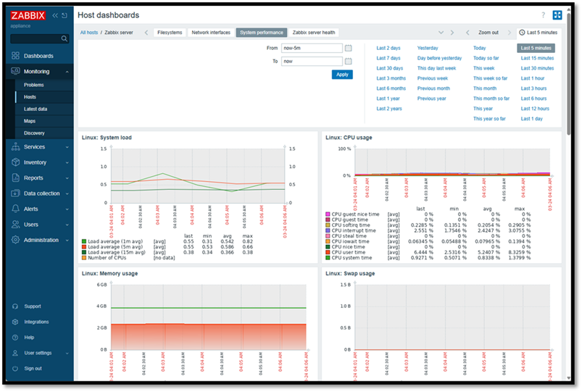Select the Last 1 hour time range

click(x=531, y=78)
